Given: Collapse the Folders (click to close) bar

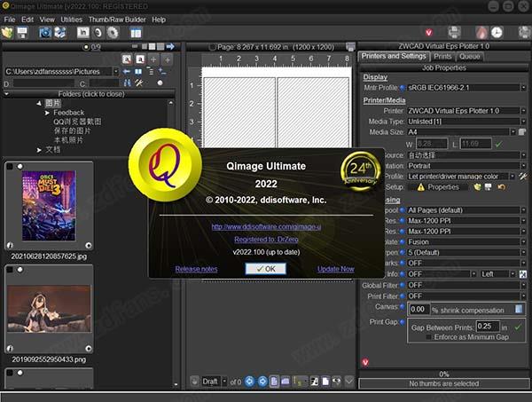Looking at the screenshot, I should [x=89, y=94].
